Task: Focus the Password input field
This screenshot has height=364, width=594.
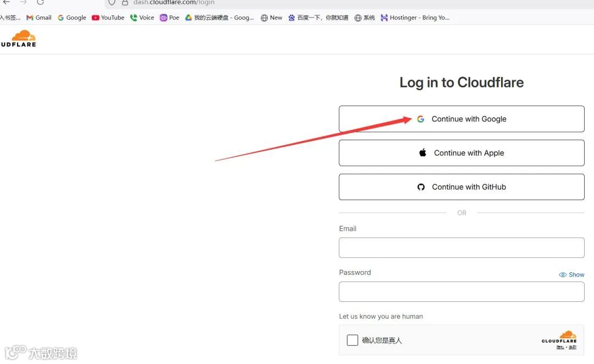Action: tap(461, 291)
